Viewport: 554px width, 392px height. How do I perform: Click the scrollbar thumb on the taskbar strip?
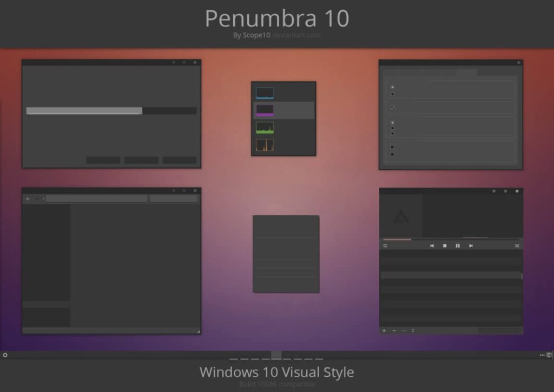pos(276,355)
